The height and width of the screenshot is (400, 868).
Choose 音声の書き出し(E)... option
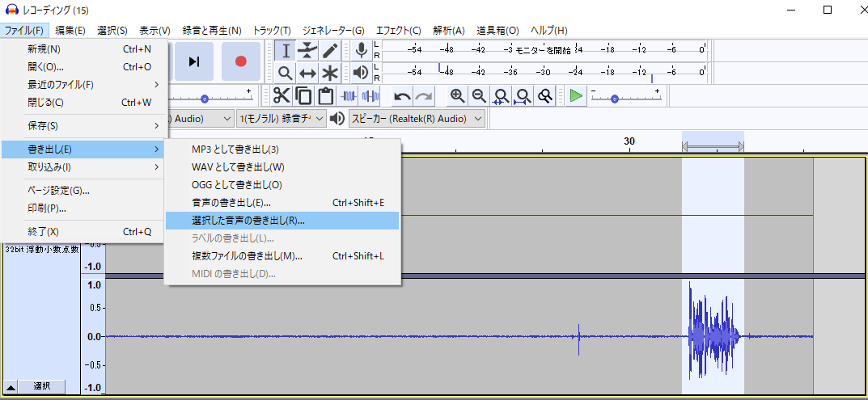282,203
